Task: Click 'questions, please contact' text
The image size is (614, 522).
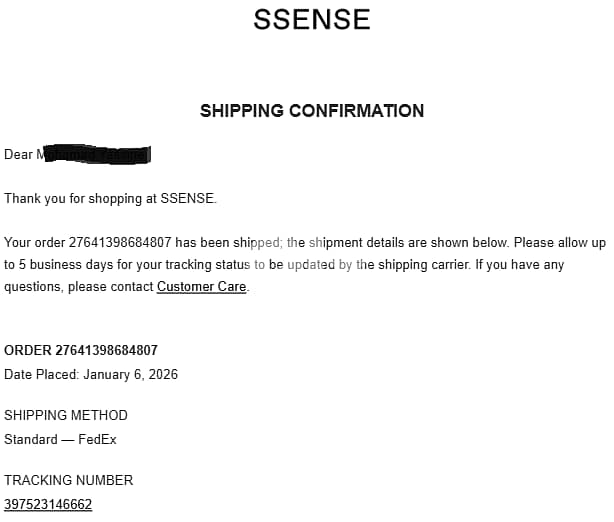Action: click(79, 287)
